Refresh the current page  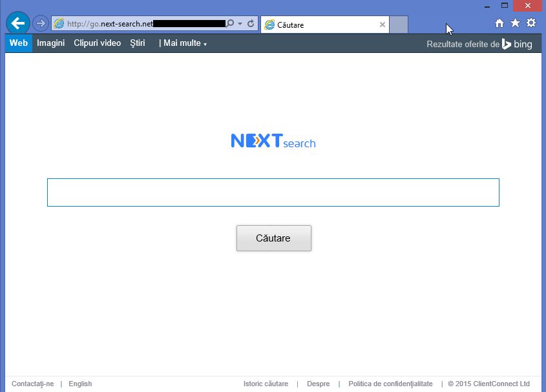point(250,23)
